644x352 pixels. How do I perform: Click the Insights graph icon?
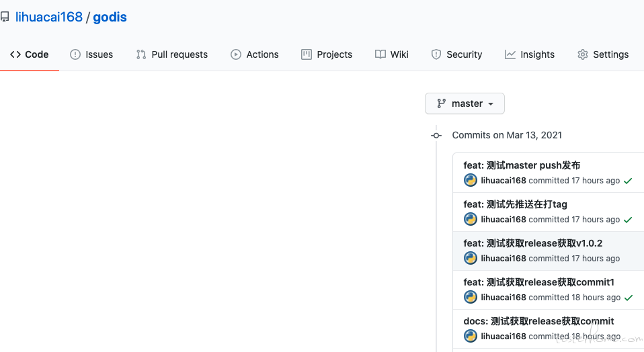tap(510, 54)
